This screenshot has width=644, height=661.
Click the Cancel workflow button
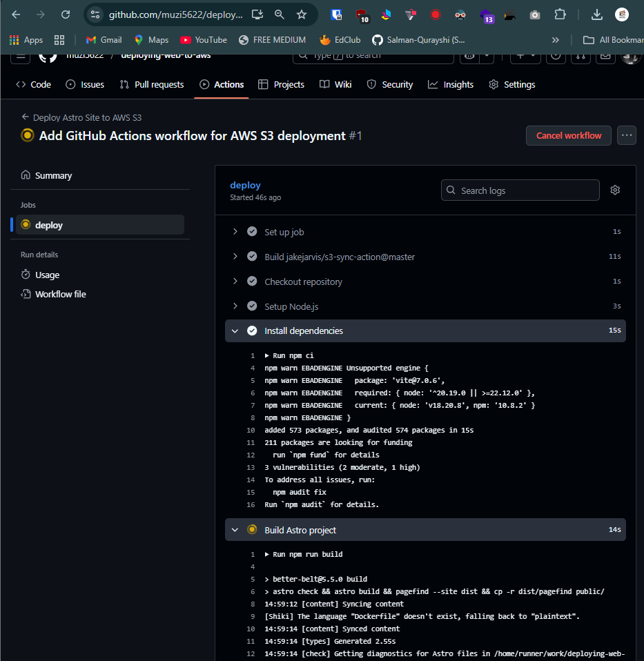coord(568,135)
